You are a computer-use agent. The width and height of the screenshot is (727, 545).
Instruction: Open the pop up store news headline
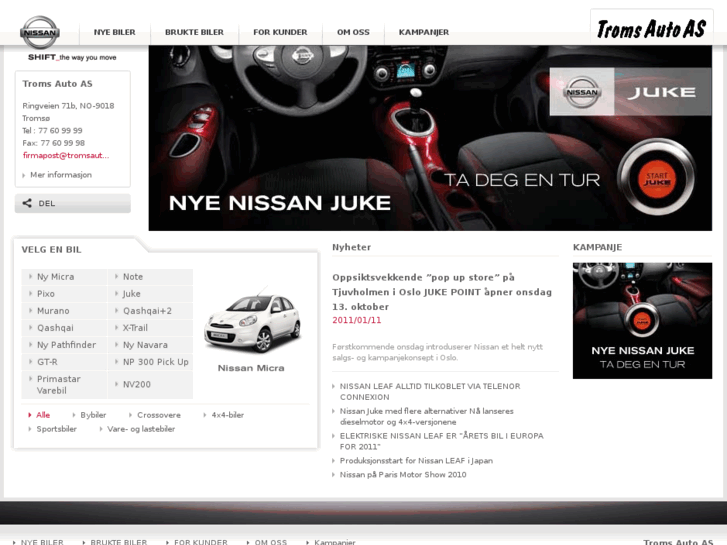click(442, 292)
